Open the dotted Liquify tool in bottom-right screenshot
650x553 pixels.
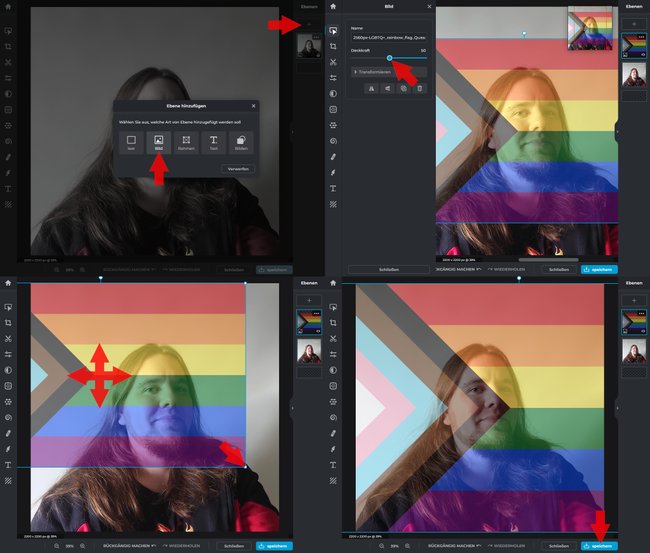[333, 402]
